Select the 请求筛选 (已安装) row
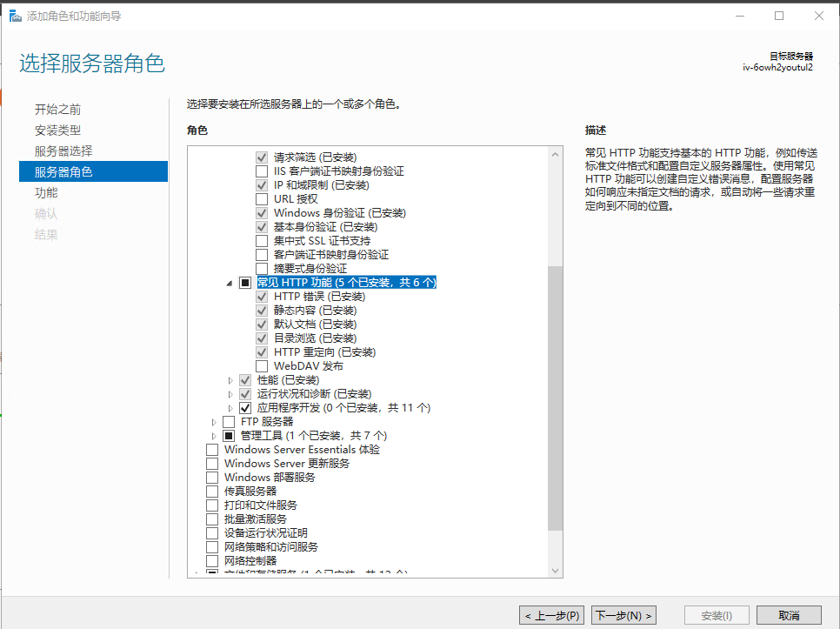 315,157
